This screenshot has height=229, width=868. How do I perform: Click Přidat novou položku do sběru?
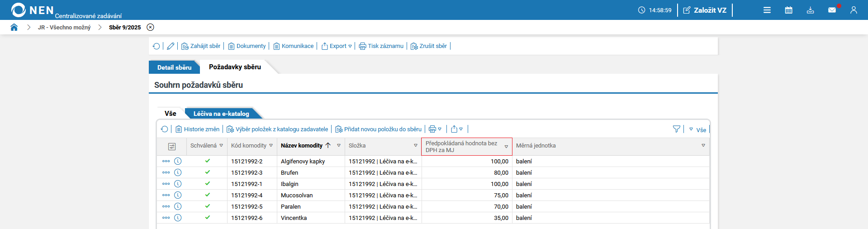click(x=378, y=129)
